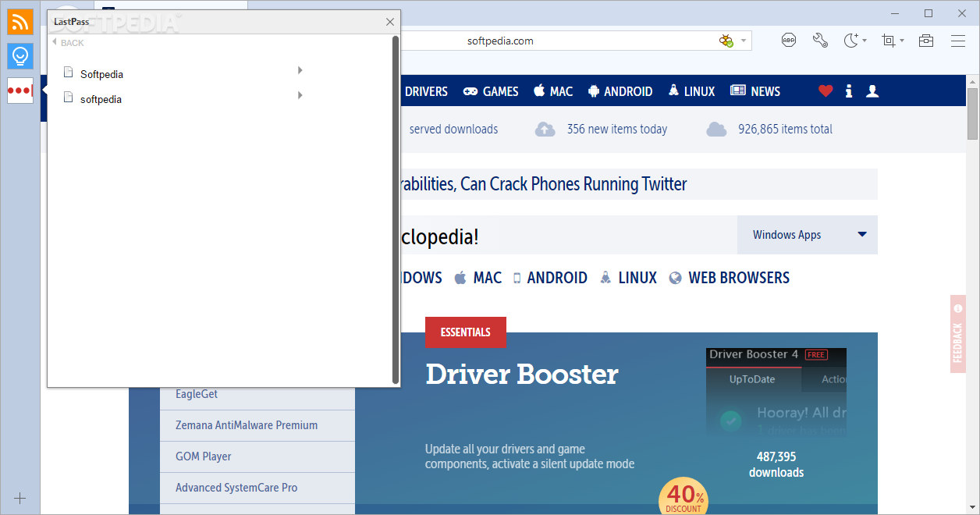980x515 pixels.
Task: Expand the lowercase softpedia entry arrow
Action: point(300,96)
